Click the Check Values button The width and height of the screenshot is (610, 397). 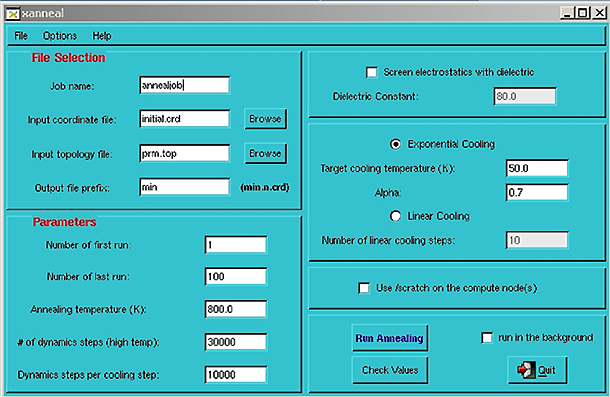click(x=389, y=370)
